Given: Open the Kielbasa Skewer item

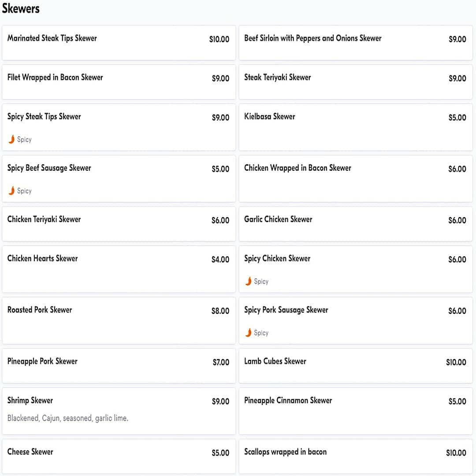Looking at the screenshot, I should point(355,127).
